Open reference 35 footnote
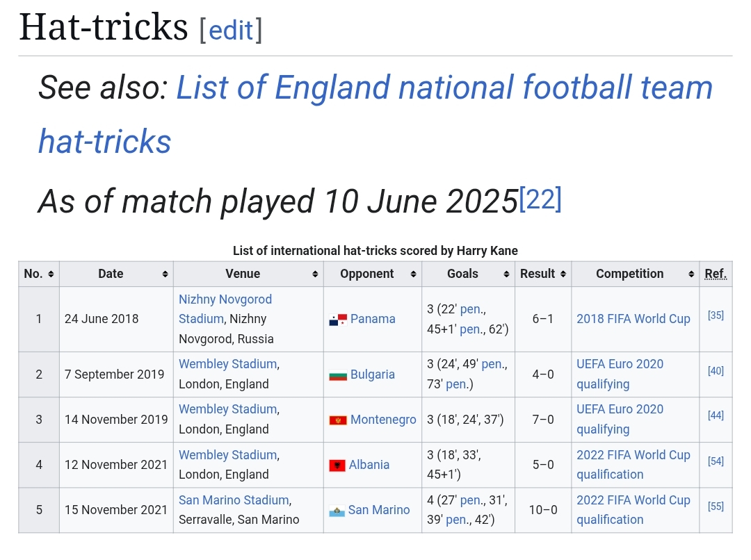The height and width of the screenshot is (560, 751). tap(716, 315)
